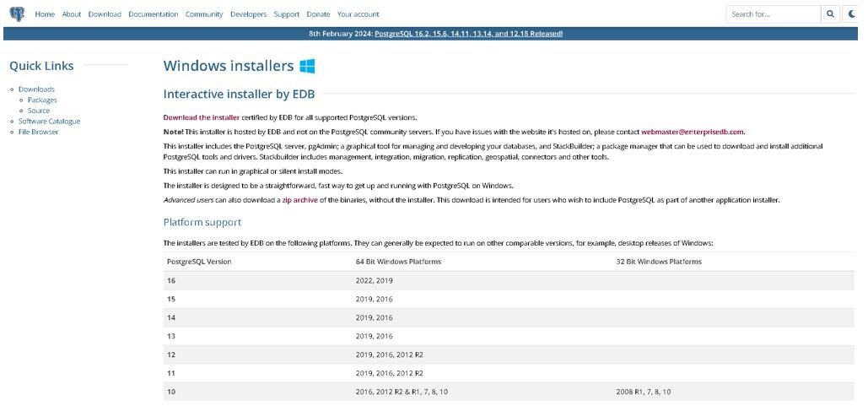Image resolution: width=868 pixels, height=406 pixels.
Task: Open the PostgreSQL 16.2 release announcement link
Action: pyautogui.click(x=469, y=34)
